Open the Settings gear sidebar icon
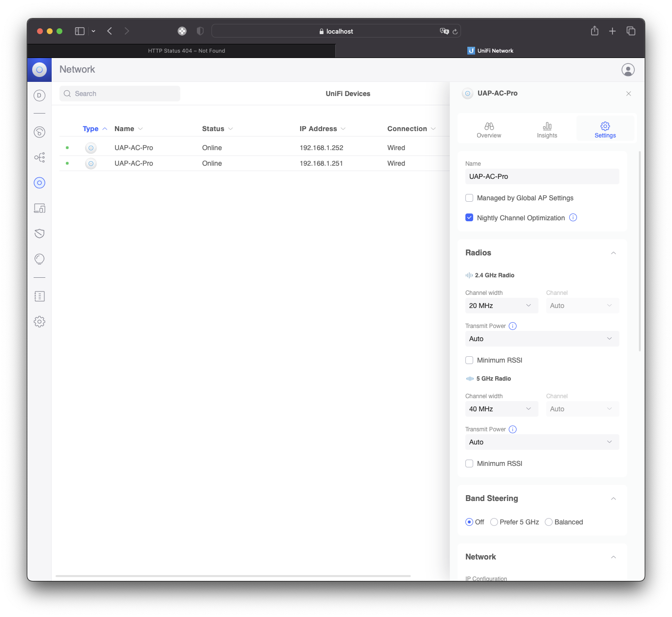This screenshot has height=617, width=672. click(39, 322)
